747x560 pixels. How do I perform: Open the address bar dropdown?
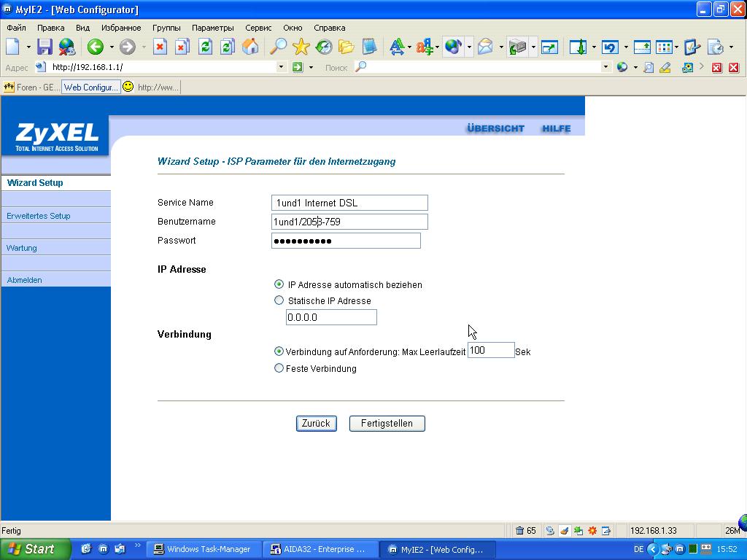tap(281, 67)
